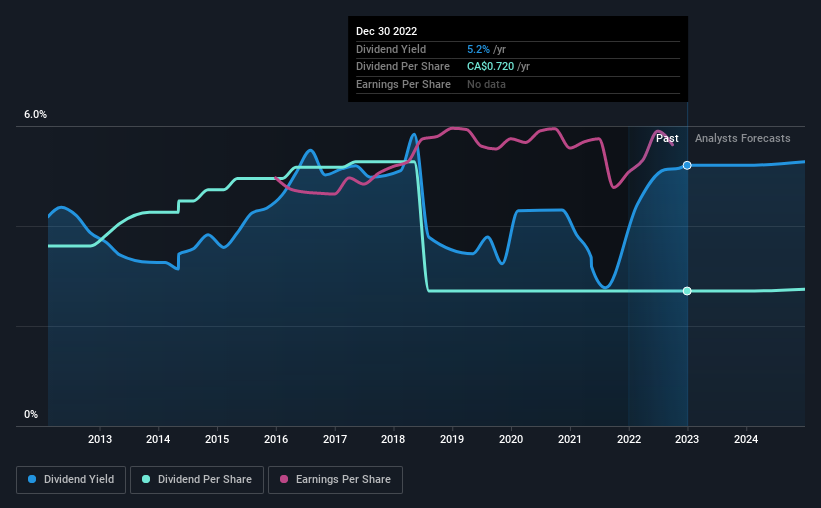Click the CA$0.720 value in tooltip
821x508 pixels.
click(x=491, y=67)
